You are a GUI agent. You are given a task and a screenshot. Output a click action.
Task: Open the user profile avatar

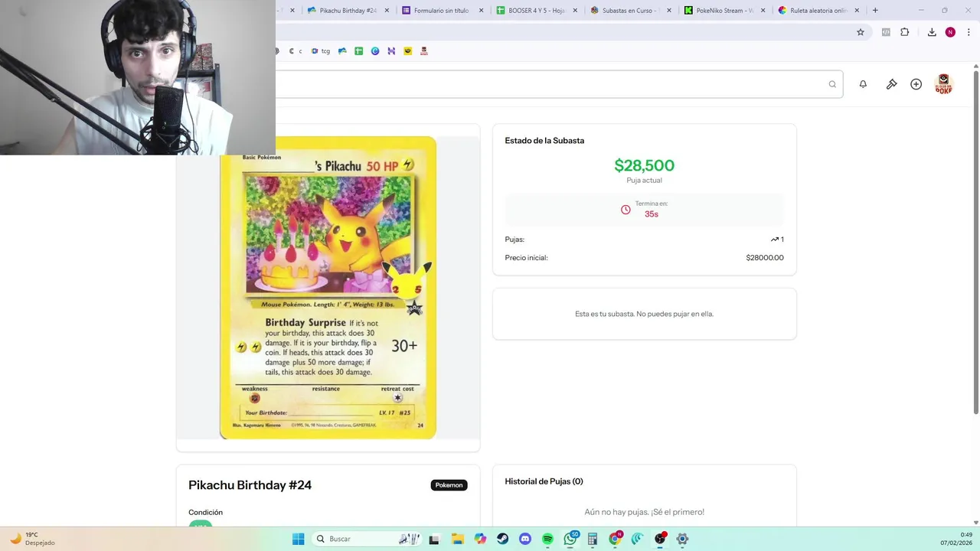point(943,84)
